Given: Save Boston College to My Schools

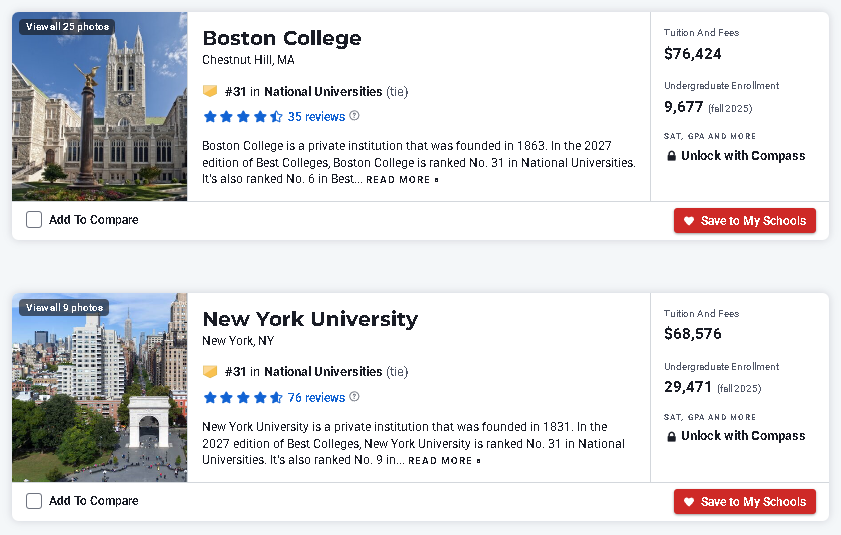Looking at the screenshot, I should tap(744, 221).
